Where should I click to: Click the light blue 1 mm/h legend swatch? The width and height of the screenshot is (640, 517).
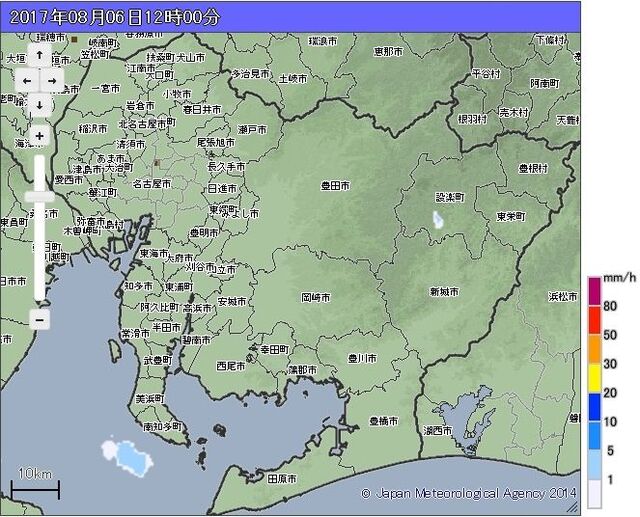pyautogui.click(x=594, y=465)
